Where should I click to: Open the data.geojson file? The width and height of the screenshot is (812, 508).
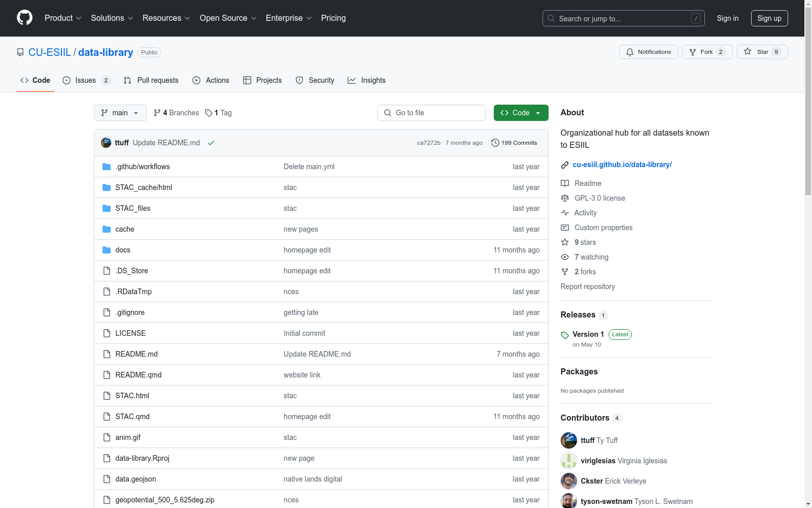(136, 479)
